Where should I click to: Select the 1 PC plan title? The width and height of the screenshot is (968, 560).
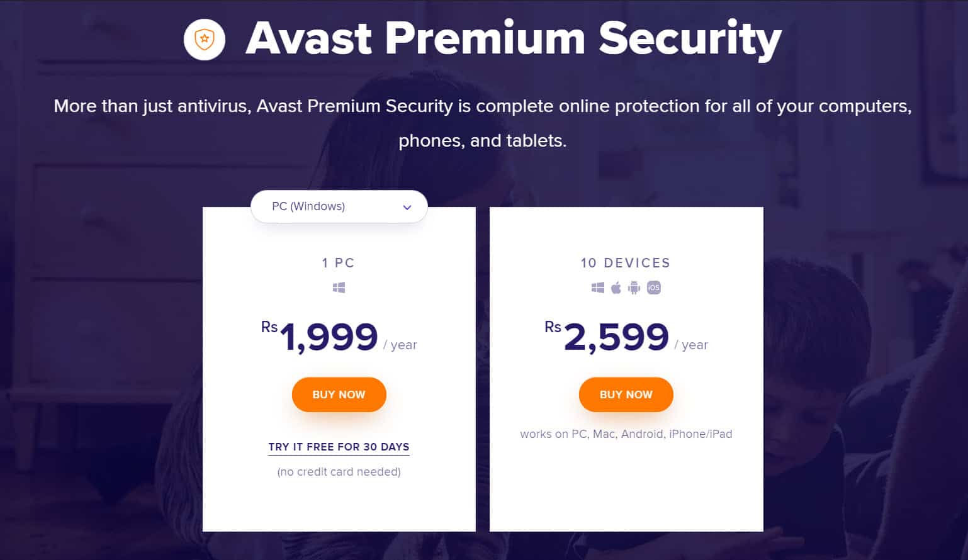pos(339,263)
